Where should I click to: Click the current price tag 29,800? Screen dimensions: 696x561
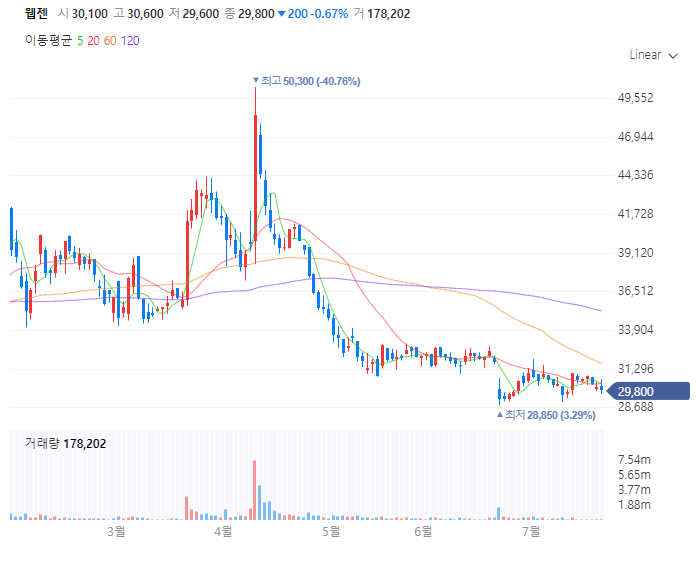click(648, 391)
